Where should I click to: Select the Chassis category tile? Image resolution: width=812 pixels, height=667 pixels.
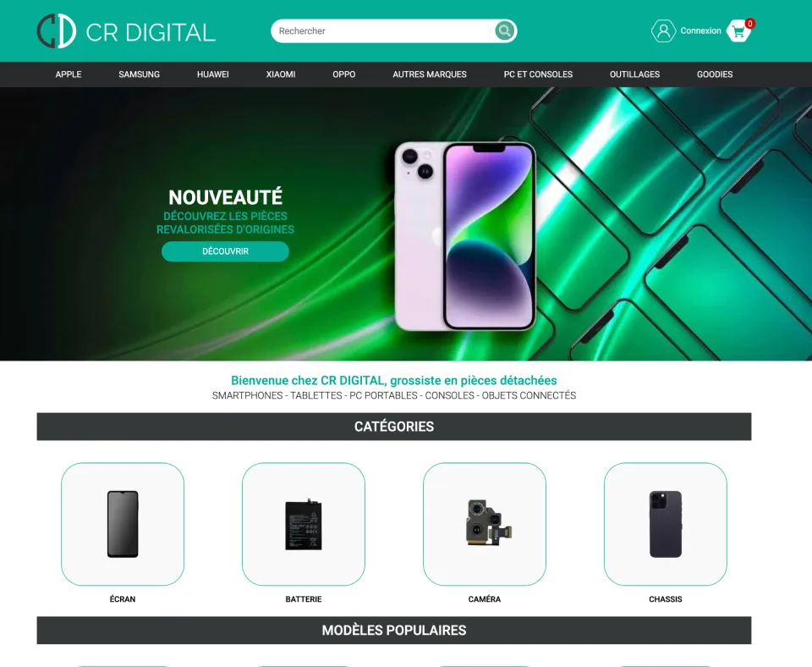coord(666,524)
